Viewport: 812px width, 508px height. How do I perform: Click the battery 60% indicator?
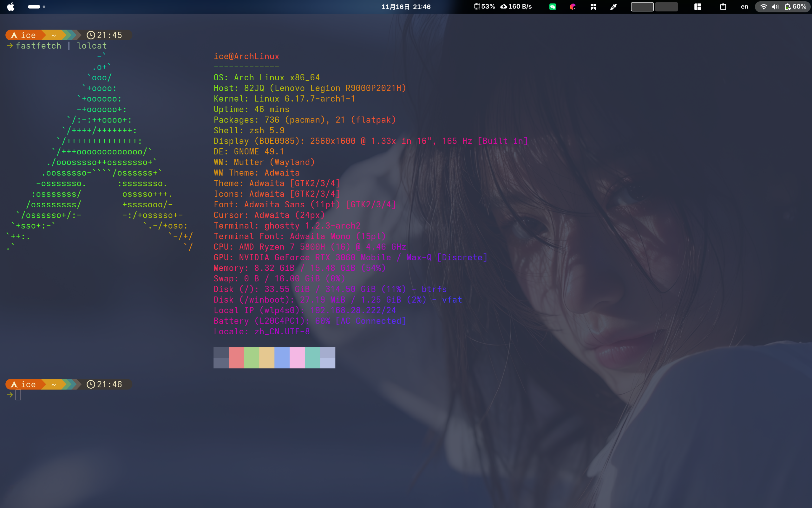click(x=795, y=7)
